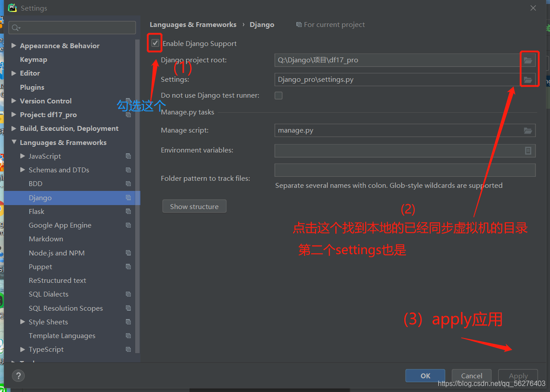Expand Build, Execution, Deployment section
The image size is (550, 392).
tap(14, 129)
